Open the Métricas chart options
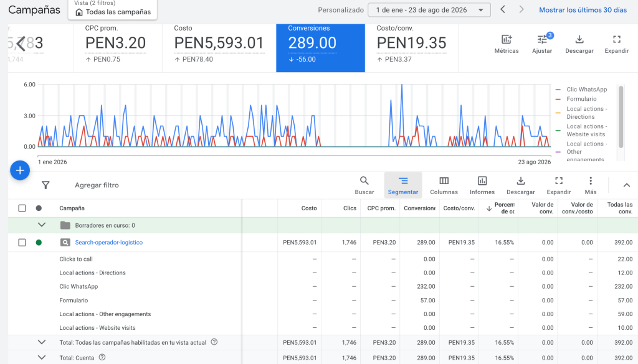Screen dimensions: 638x364 pos(506,44)
